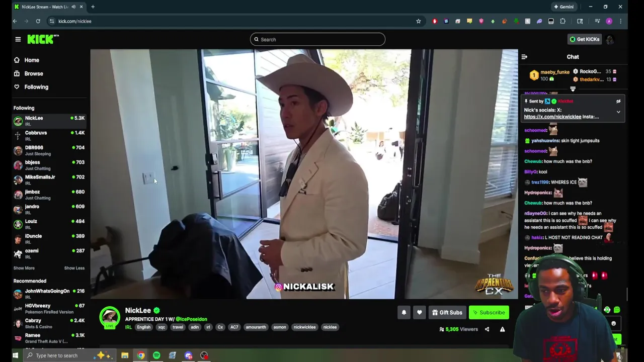
Task: Open bbjess channel in Following list
Action: [49, 165]
